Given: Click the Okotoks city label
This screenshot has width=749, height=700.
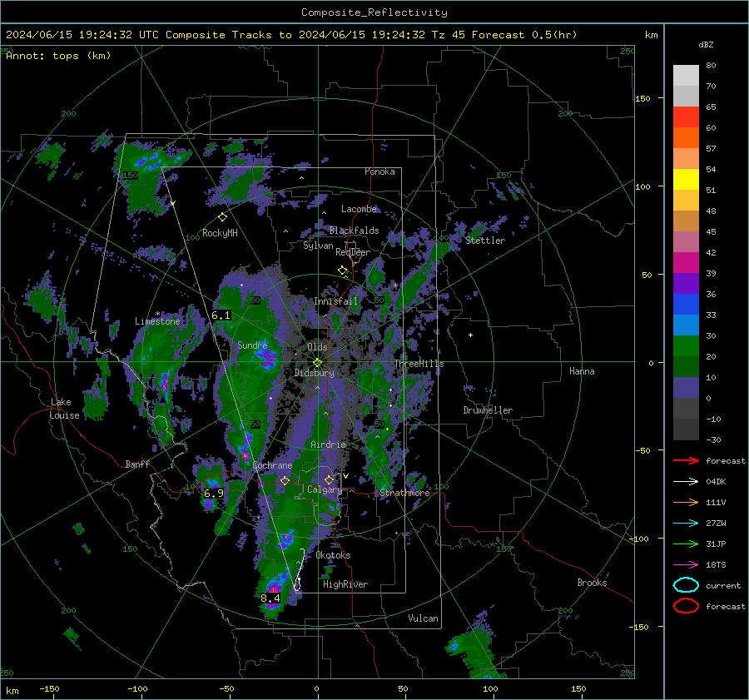Looking at the screenshot, I should tap(333, 555).
